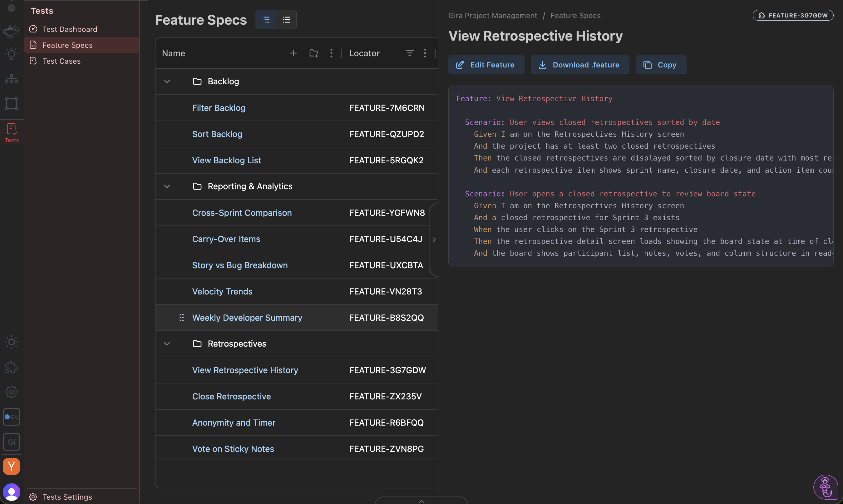Click Download .feature button
843x504 pixels.
pos(580,65)
